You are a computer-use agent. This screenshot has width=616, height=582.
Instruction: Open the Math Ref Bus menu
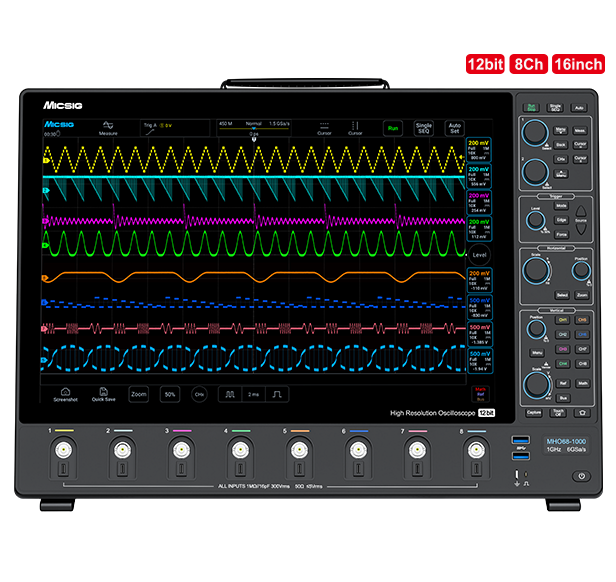(480, 393)
